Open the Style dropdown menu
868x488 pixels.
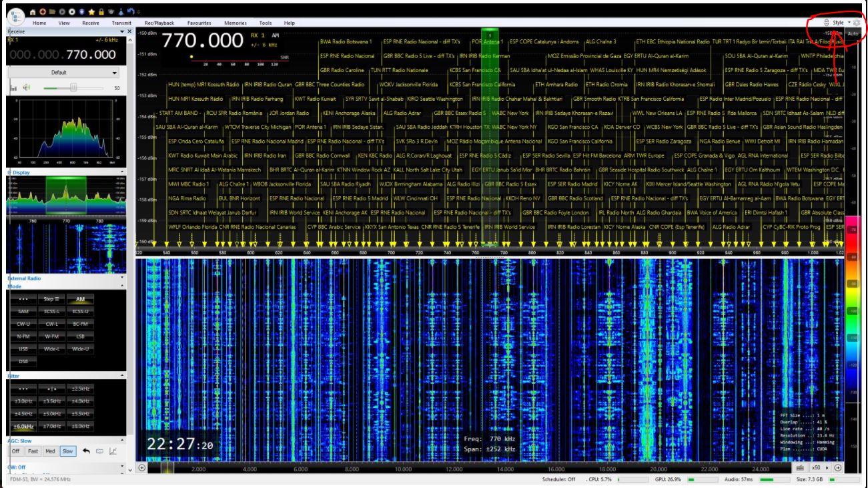[x=840, y=23]
